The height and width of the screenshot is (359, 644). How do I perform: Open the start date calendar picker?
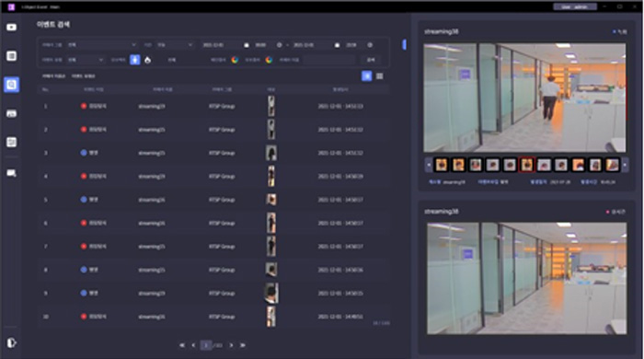[247, 45]
